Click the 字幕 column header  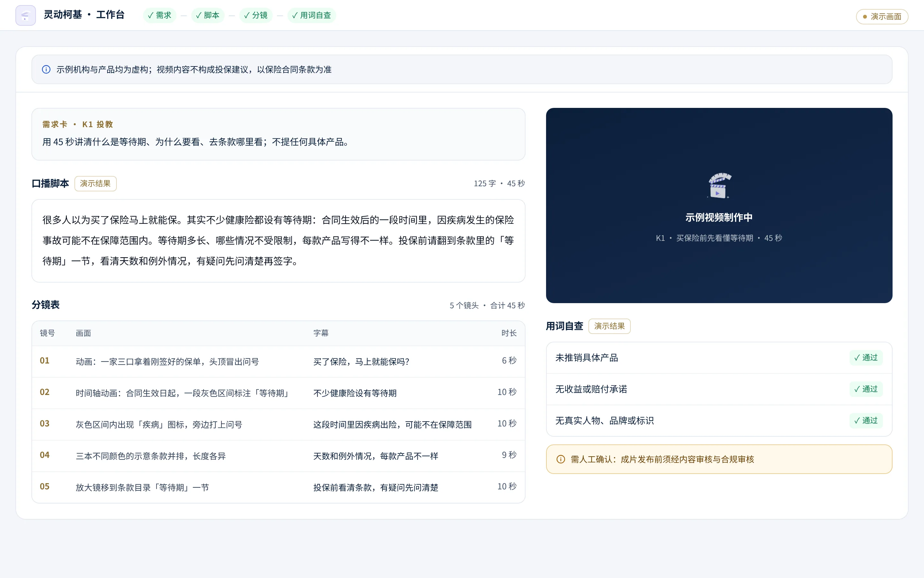(321, 333)
